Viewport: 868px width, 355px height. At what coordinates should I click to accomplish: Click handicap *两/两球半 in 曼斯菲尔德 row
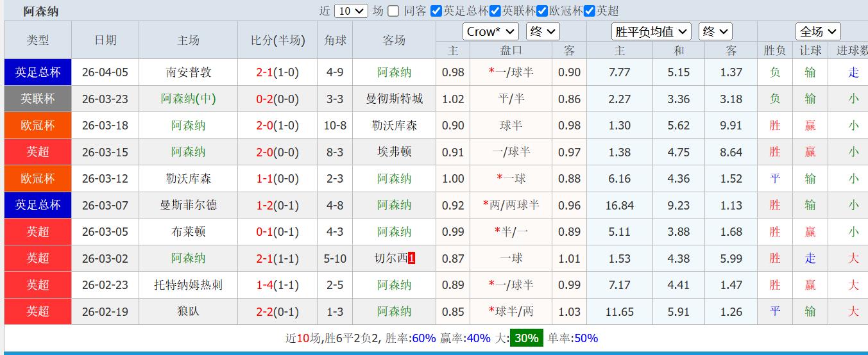(511, 205)
